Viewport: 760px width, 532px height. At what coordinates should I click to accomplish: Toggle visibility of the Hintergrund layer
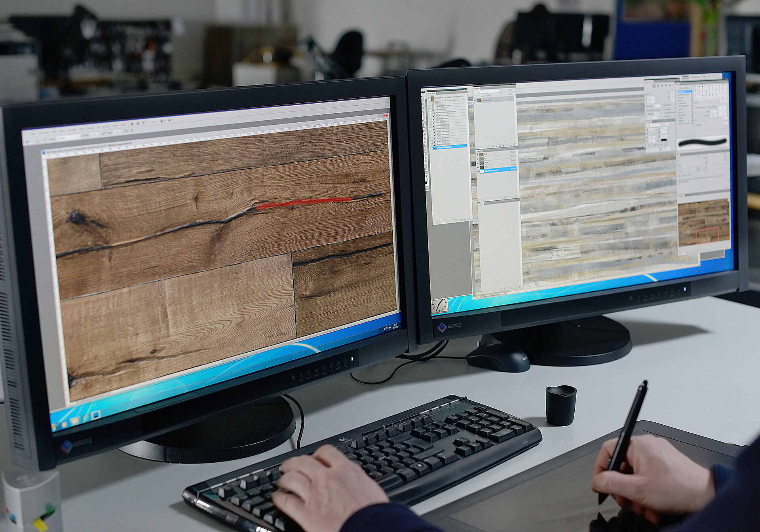coord(475,100)
